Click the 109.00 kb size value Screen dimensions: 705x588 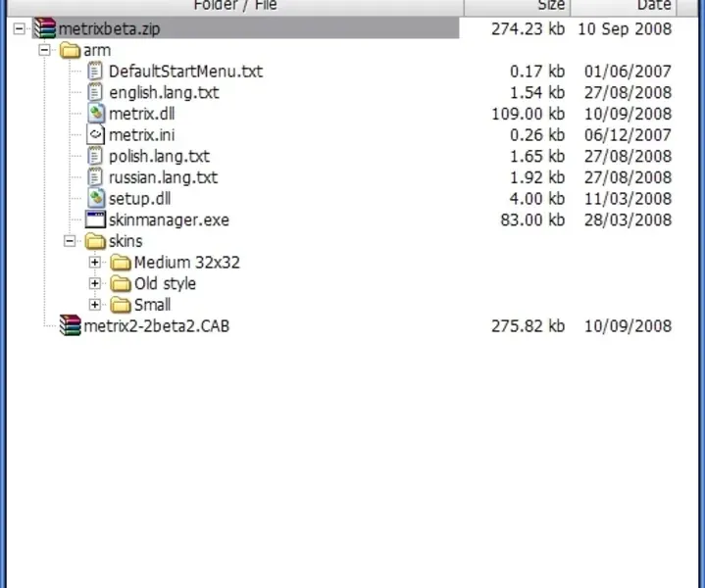tap(528, 114)
